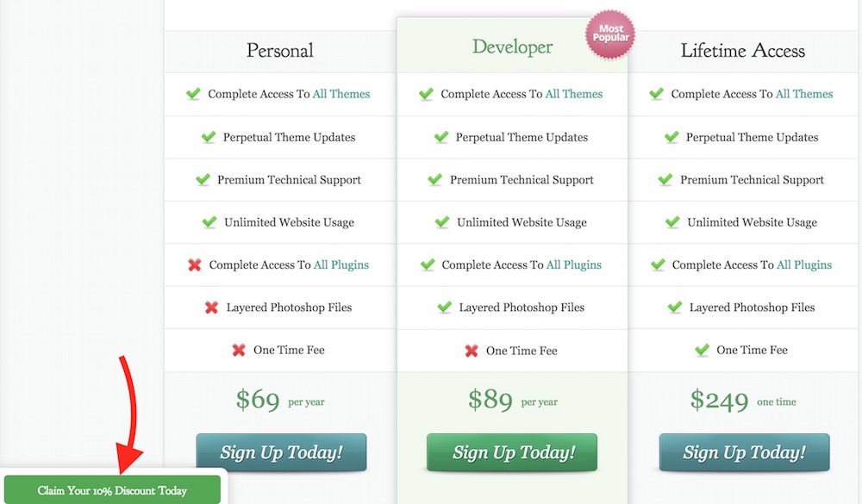
Task: Open Claim Your 10% Discount Today bar
Action: coord(112,490)
